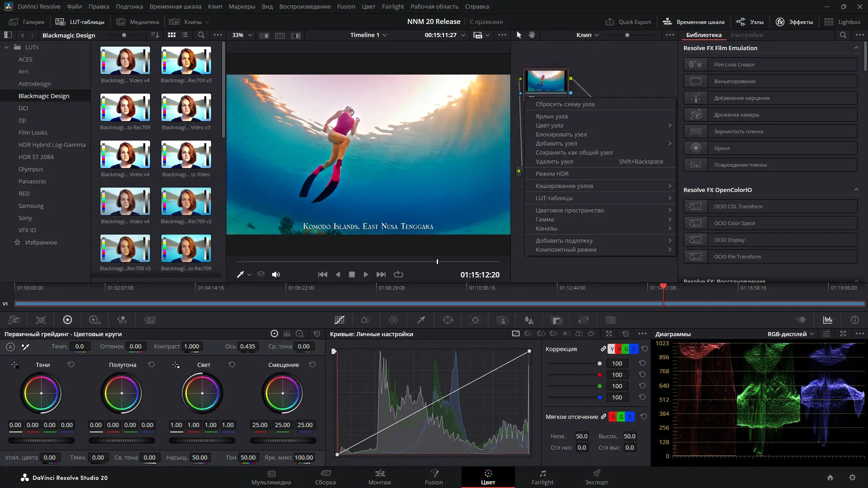The width and height of the screenshot is (868, 488).
Task: Open the Tracker palette icon
Action: point(475,320)
